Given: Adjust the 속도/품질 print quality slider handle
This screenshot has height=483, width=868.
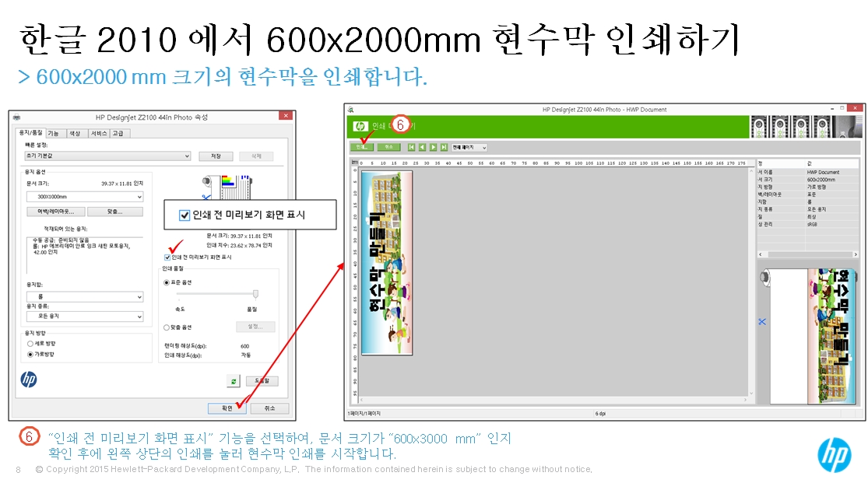Looking at the screenshot, I should point(255,294).
